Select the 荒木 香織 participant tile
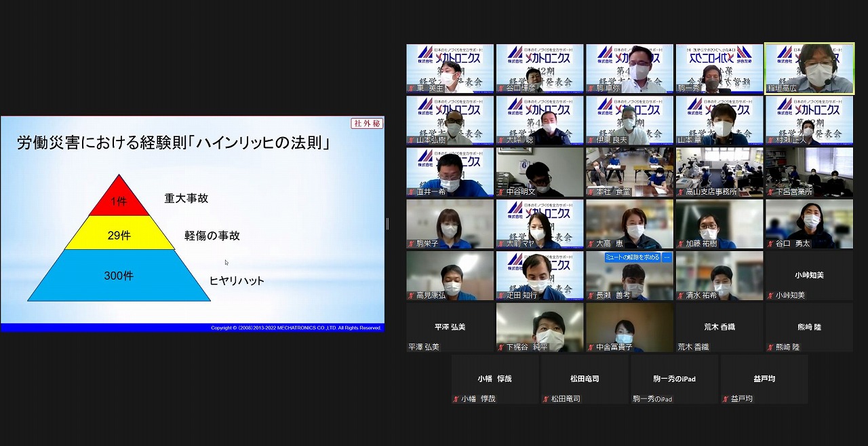The height and width of the screenshot is (446, 868). [x=719, y=327]
